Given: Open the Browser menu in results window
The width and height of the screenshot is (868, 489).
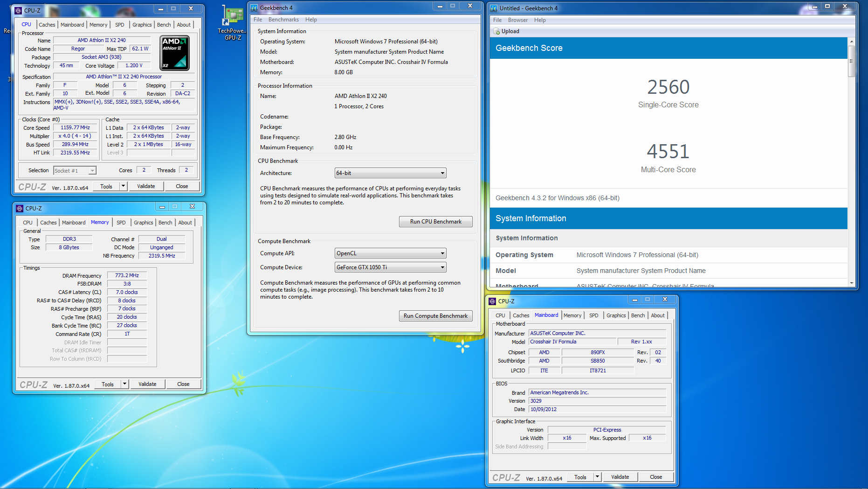Looking at the screenshot, I should click(x=518, y=20).
